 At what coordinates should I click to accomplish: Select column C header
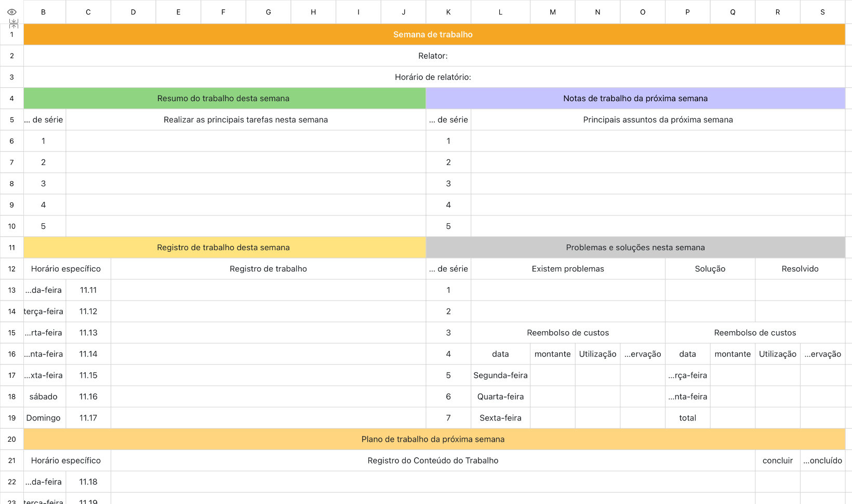[88, 12]
